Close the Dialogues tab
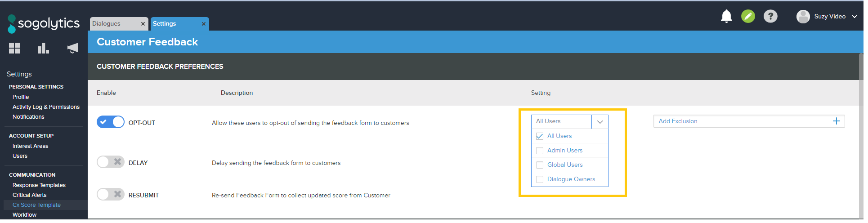 click(143, 24)
